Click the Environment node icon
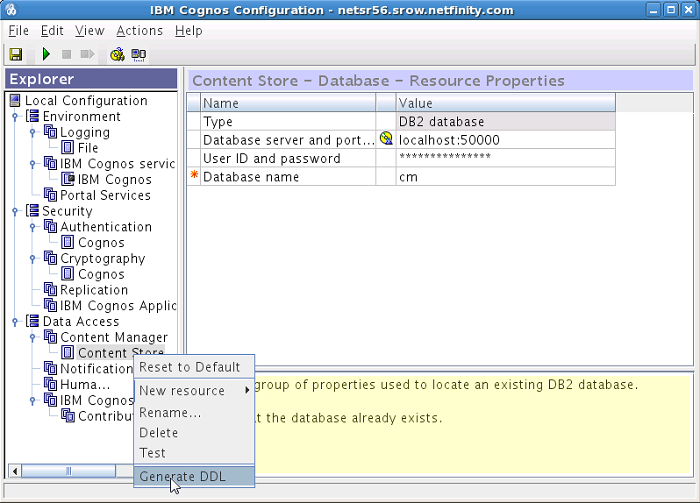Screen dimensions: 700x503 click(x=33, y=116)
